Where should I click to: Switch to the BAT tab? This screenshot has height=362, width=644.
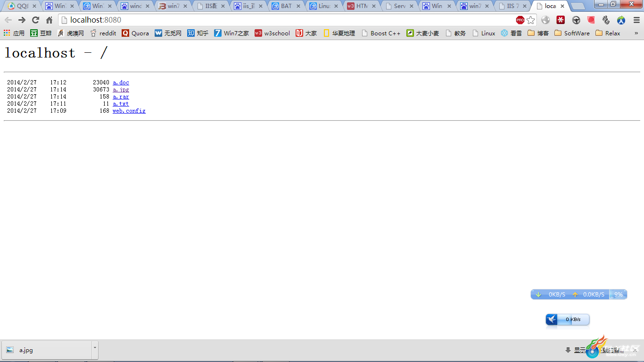click(286, 6)
